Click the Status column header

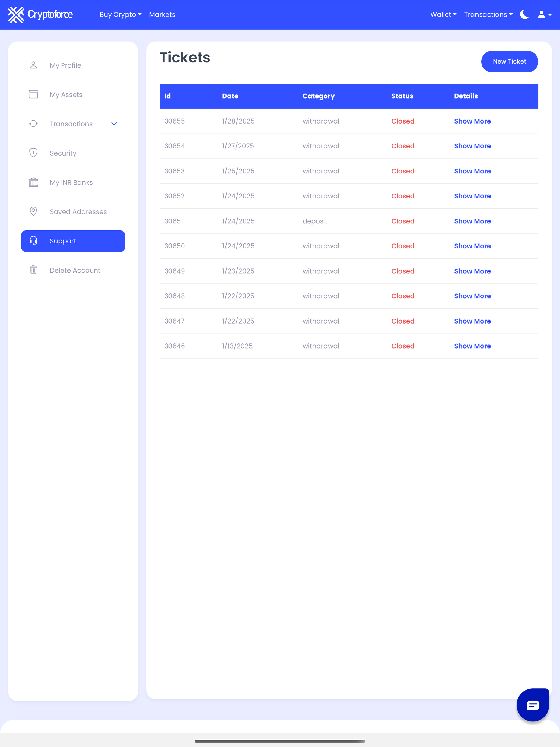402,96
